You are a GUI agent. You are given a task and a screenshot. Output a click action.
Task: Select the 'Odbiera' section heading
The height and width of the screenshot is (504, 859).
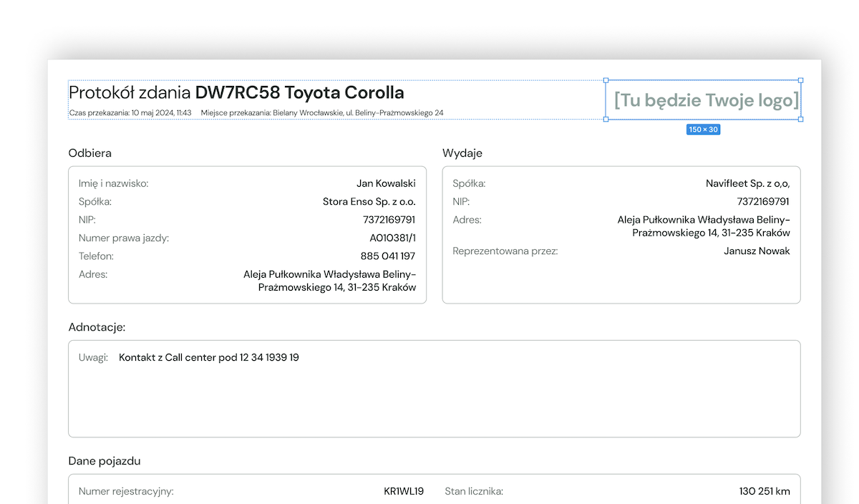coord(90,153)
